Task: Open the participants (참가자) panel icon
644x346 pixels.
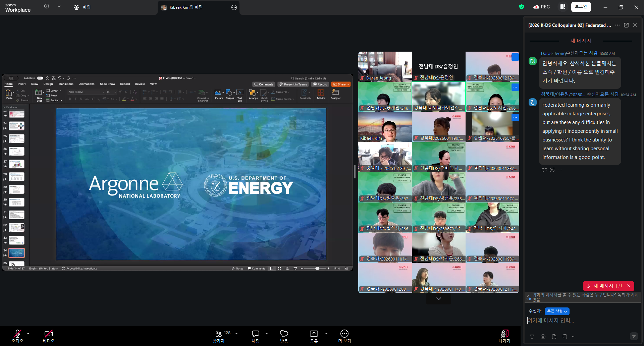Action: coord(219,334)
